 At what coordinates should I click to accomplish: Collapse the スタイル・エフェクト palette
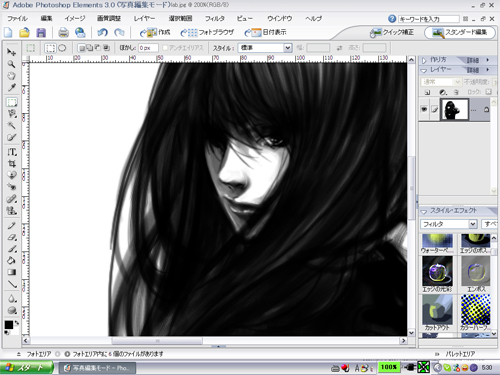coord(424,211)
